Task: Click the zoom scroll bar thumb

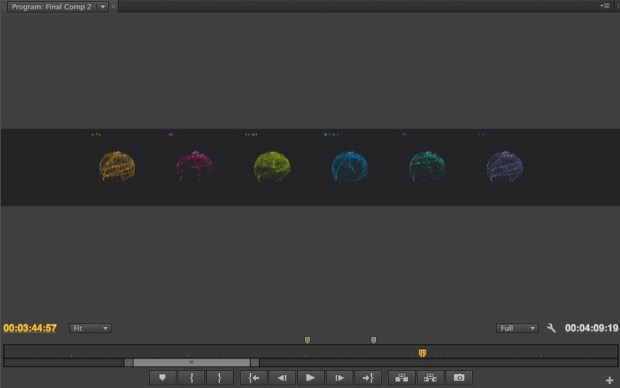Action: click(192, 362)
